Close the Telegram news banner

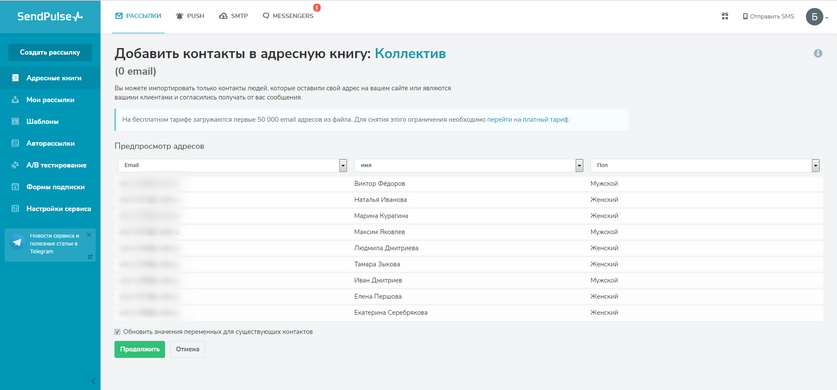89,235
